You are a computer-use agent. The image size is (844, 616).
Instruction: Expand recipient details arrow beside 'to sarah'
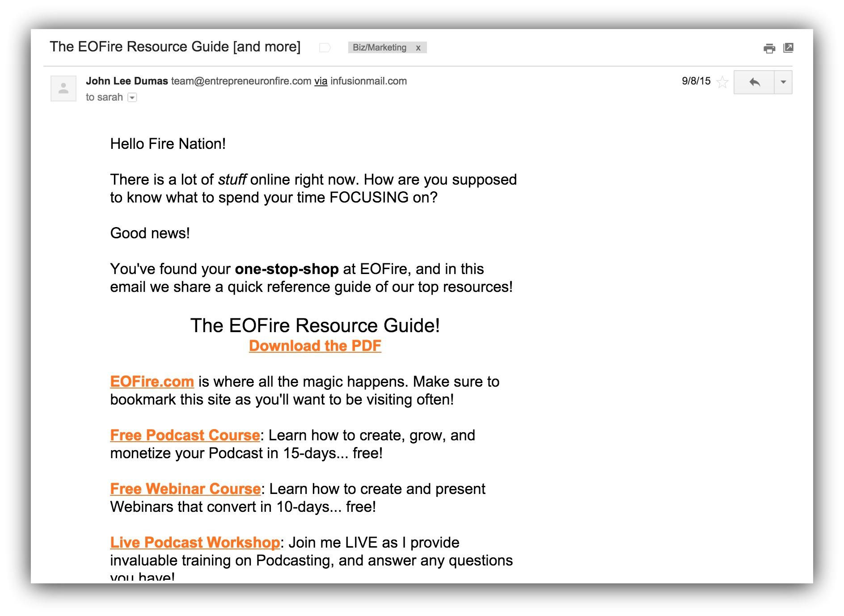coord(132,97)
